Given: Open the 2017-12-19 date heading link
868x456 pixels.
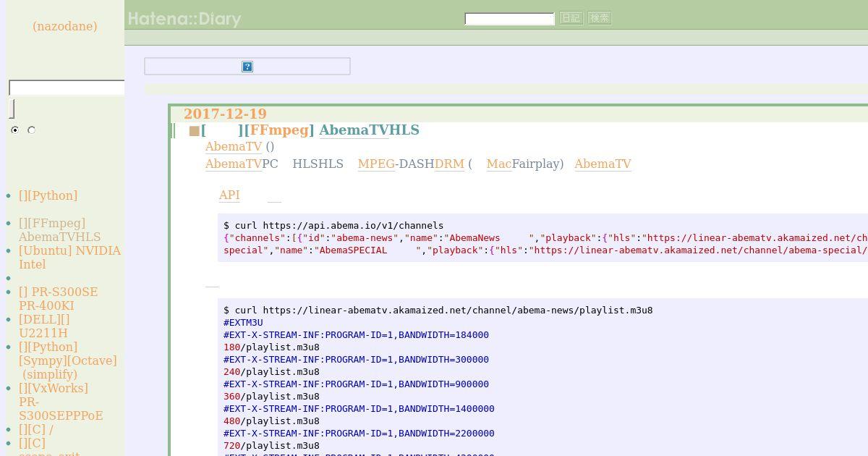Looking at the screenshot, I should click(x=225, y=114).
